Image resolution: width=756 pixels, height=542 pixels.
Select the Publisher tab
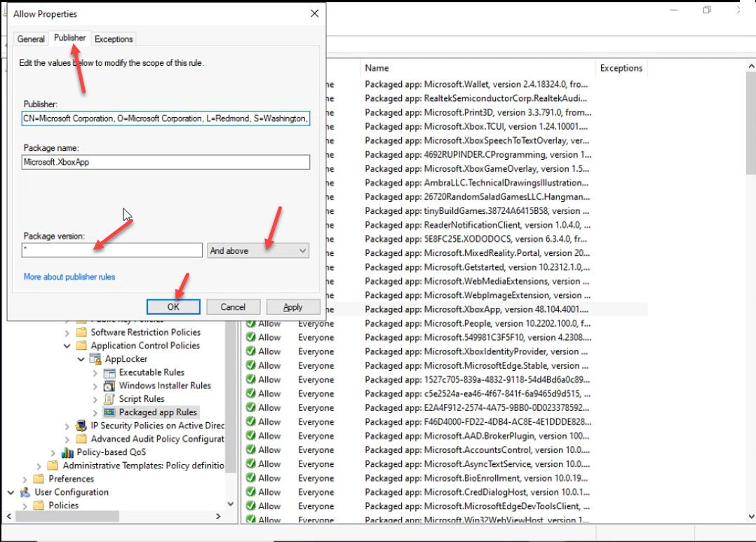(69, 38)
